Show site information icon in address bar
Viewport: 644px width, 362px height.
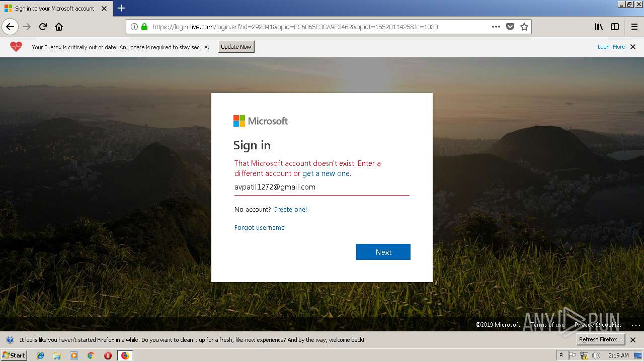pyautogui.click(x=134, y=27)
